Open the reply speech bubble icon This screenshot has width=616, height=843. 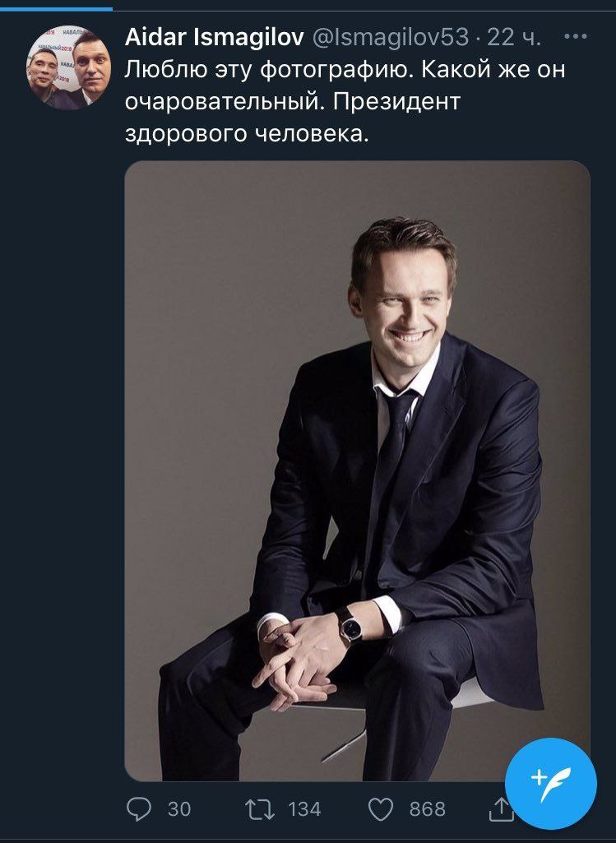click(139, 808)
